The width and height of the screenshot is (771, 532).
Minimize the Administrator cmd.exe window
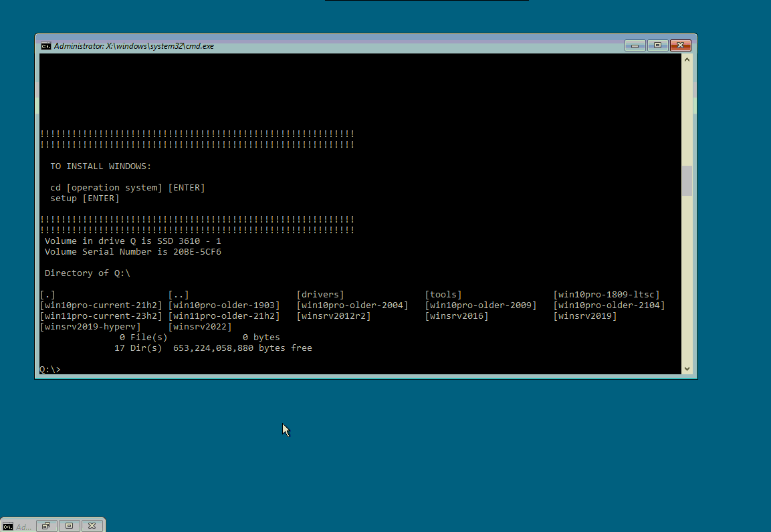(x=635, y=45)
